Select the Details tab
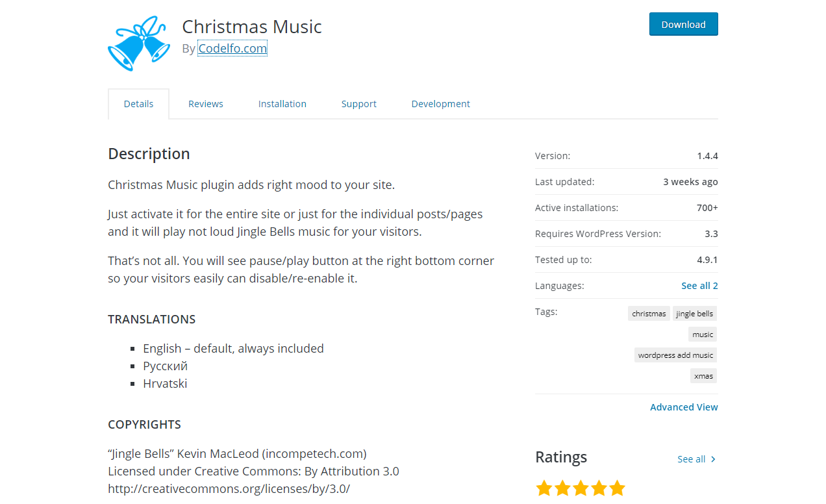826x504 pixels. (138, 104)
